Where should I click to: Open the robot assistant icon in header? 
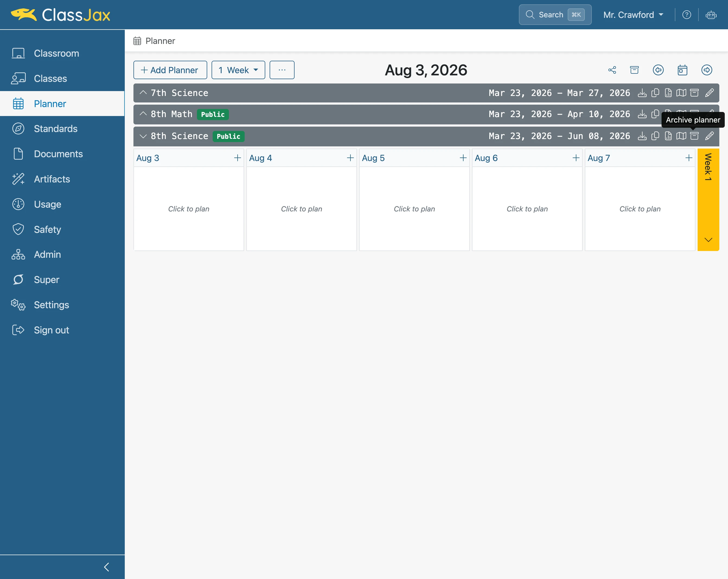click(x=711, y=15)
